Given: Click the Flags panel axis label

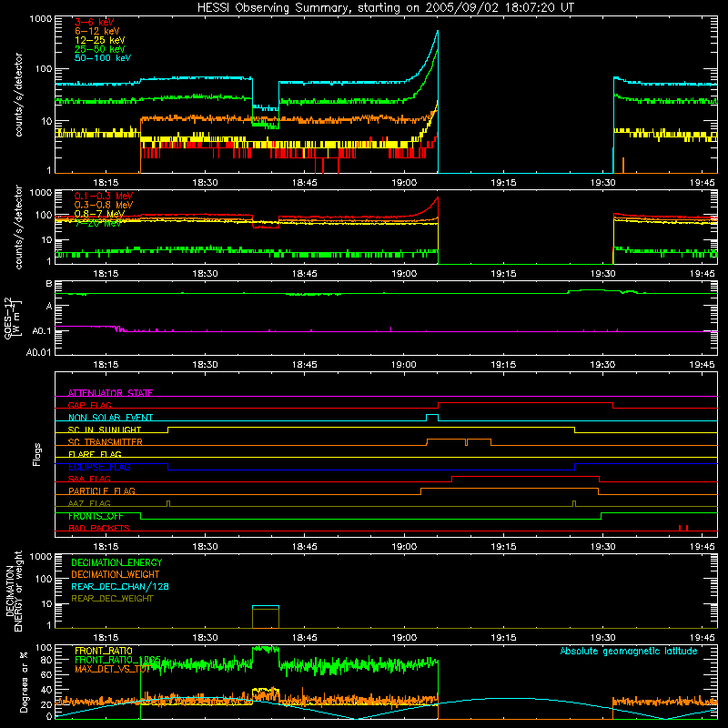Looking at the screenshot, I should pyautogui.click(x=37, y=454).
